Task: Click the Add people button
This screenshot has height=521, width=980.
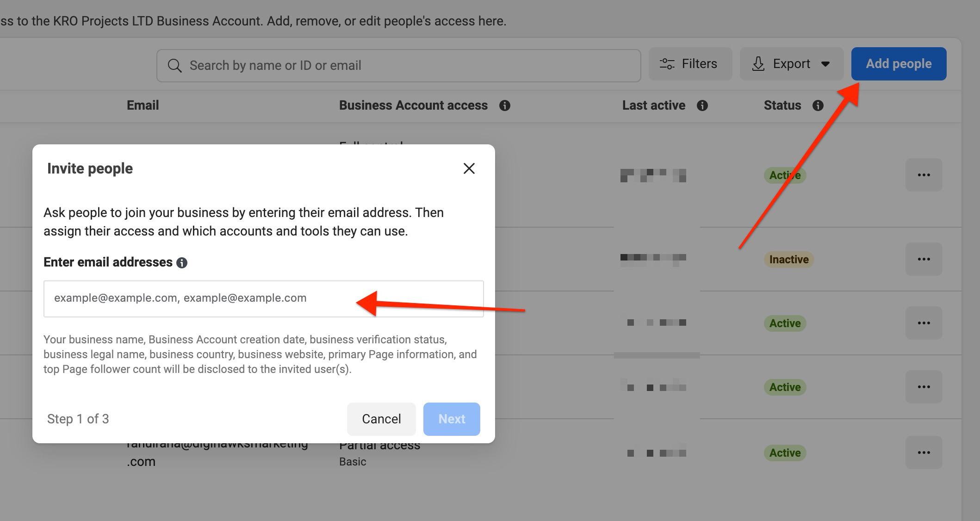Action: [x=899, y=64]
